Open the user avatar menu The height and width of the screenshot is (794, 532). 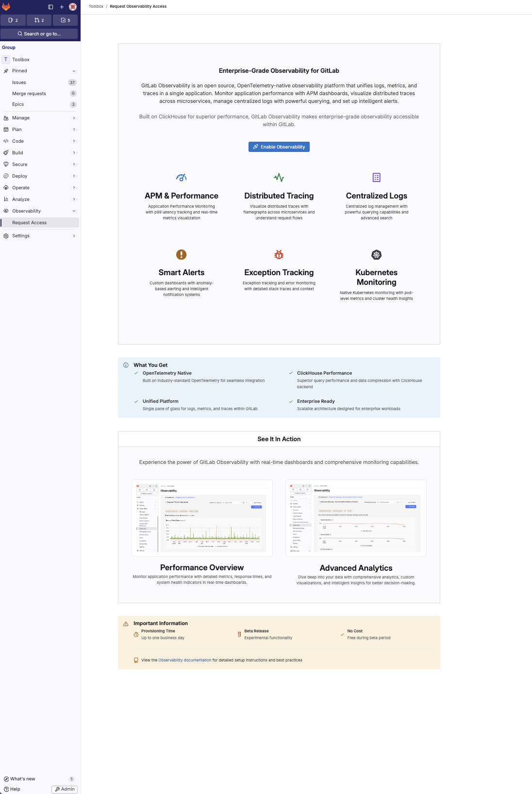73,7
